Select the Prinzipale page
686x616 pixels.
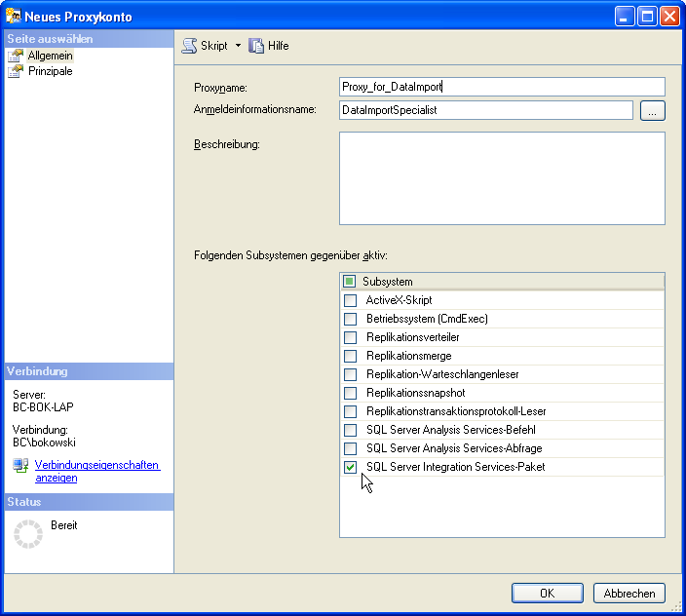[51, 71]
